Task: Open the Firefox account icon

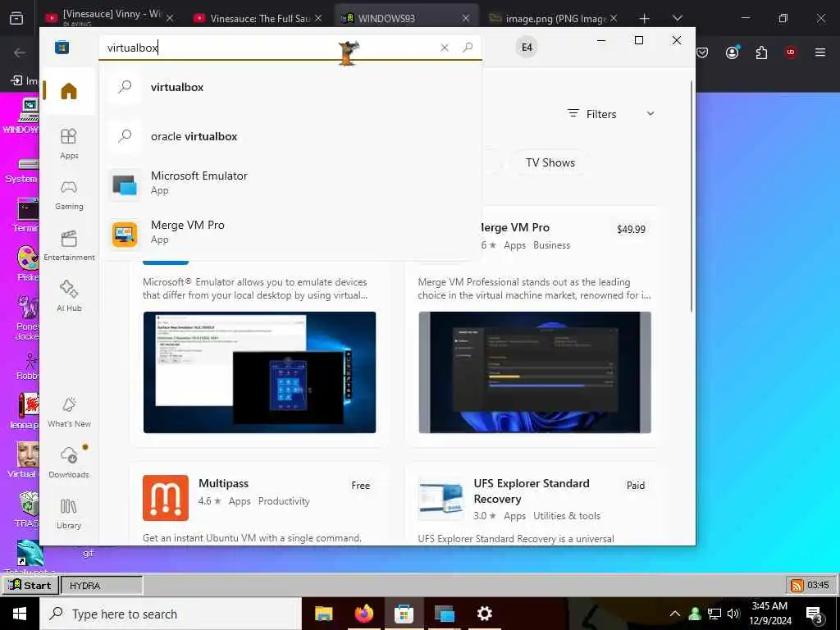Action: click(732, 52)
